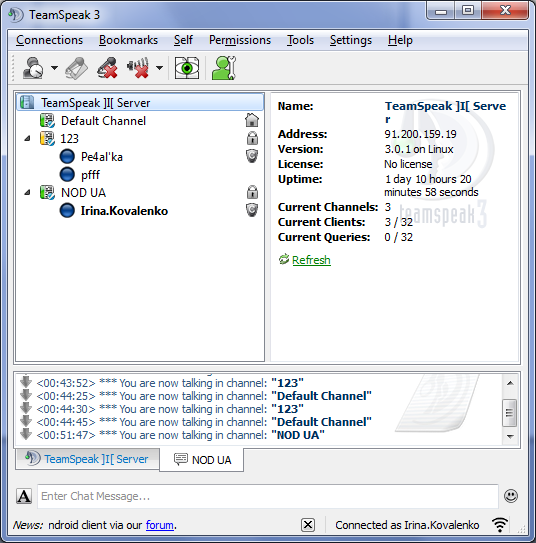Screen dimensions: 536x543
Task: Click the Enter Chat Message input field
Action: click(x=268, y=496)
